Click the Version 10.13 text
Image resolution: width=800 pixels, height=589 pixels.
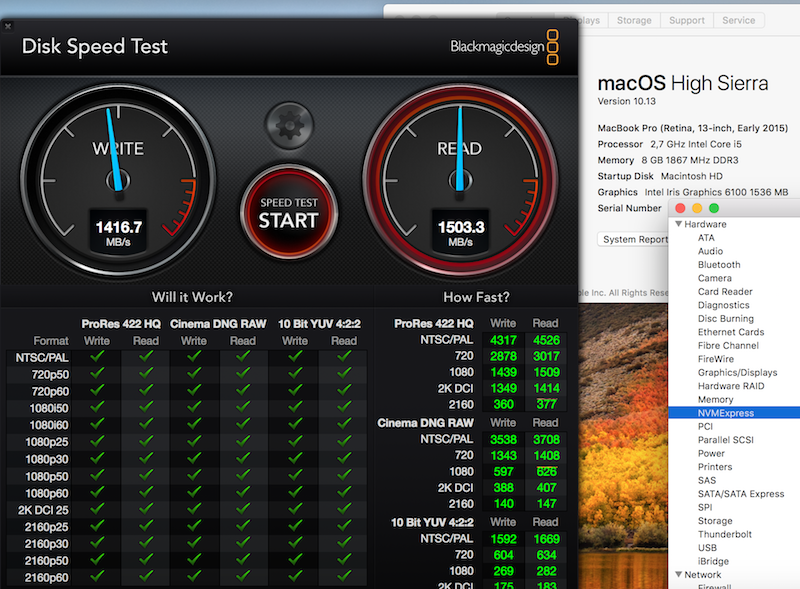coord(627,101)
